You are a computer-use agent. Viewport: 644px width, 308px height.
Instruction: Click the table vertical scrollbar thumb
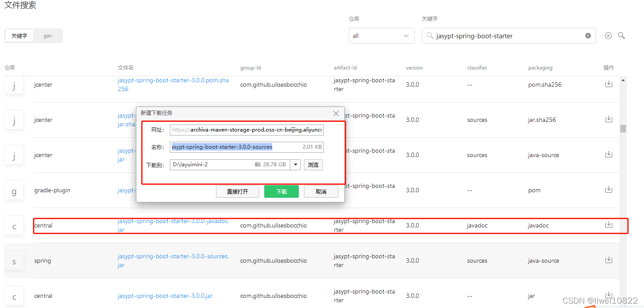[623, 128]
